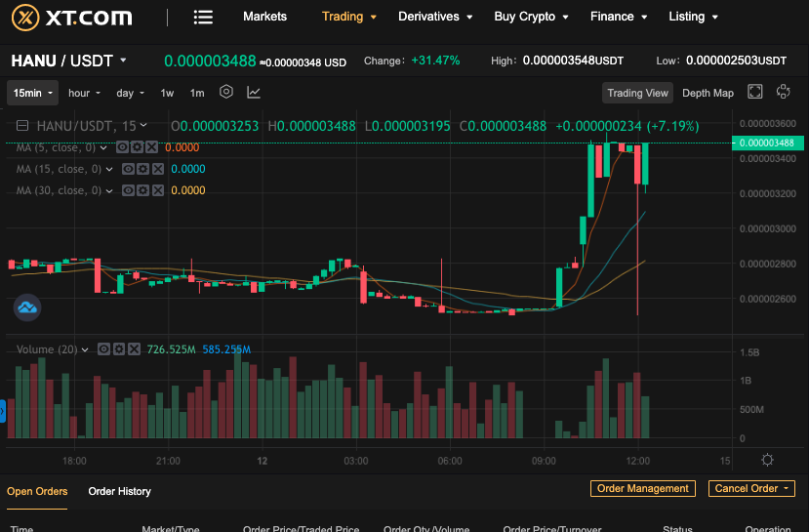Switch chart to Depth Map mode

click(708, 93)
